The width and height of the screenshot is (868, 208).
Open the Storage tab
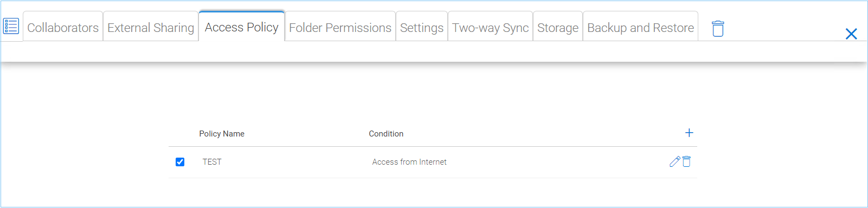(x=558, y=27)
